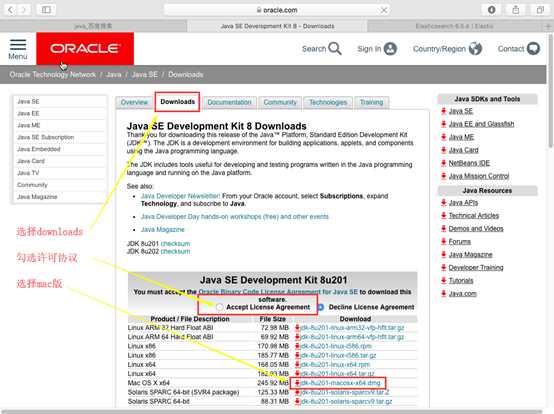Open Java Magazine in left sidebar
This screenshot has height=414, width=554.
[x=37, y=197]
